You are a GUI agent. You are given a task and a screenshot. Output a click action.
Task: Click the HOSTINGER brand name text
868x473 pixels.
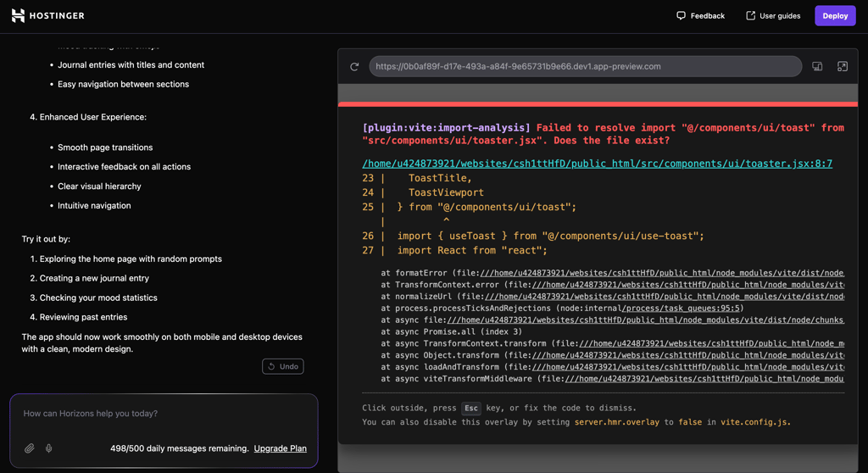point(57,15)
